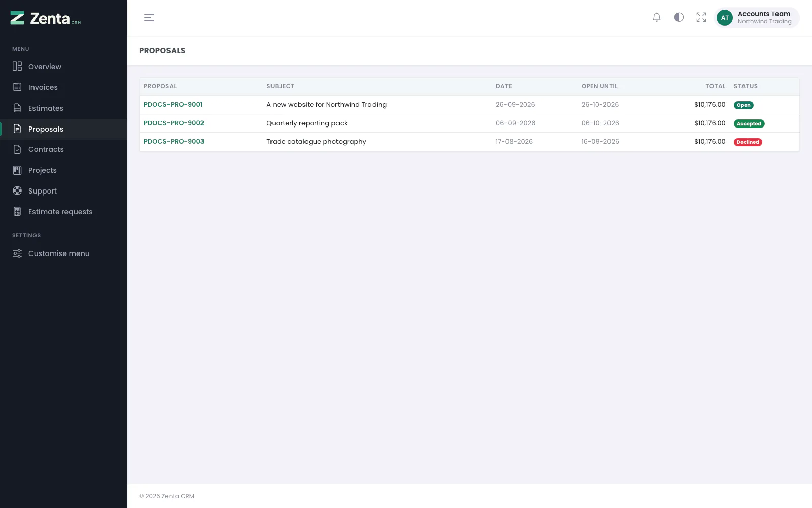
Task: Open the notifications bell
Action: 657,17
